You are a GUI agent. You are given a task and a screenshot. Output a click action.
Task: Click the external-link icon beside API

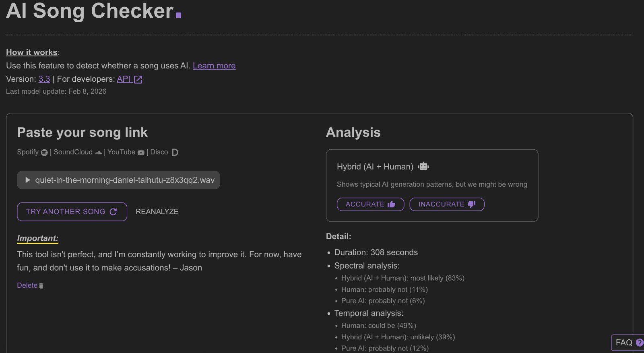138,79
